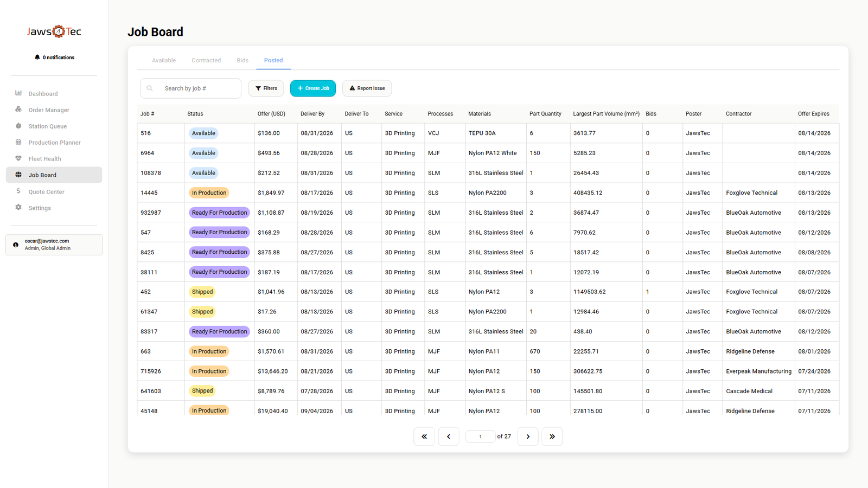Click the JawsTec logo
The width and height of the screenshot is (868, 488).
coord(54,31)
